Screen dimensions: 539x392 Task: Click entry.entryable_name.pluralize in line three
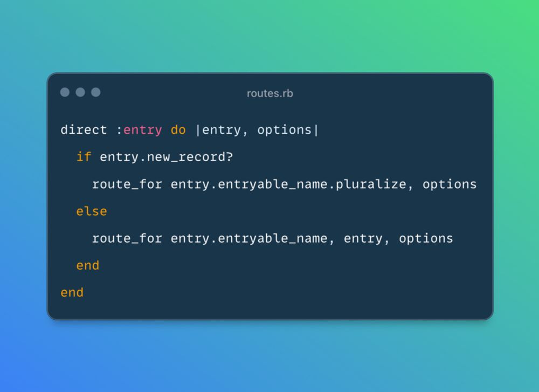(289, 184)
